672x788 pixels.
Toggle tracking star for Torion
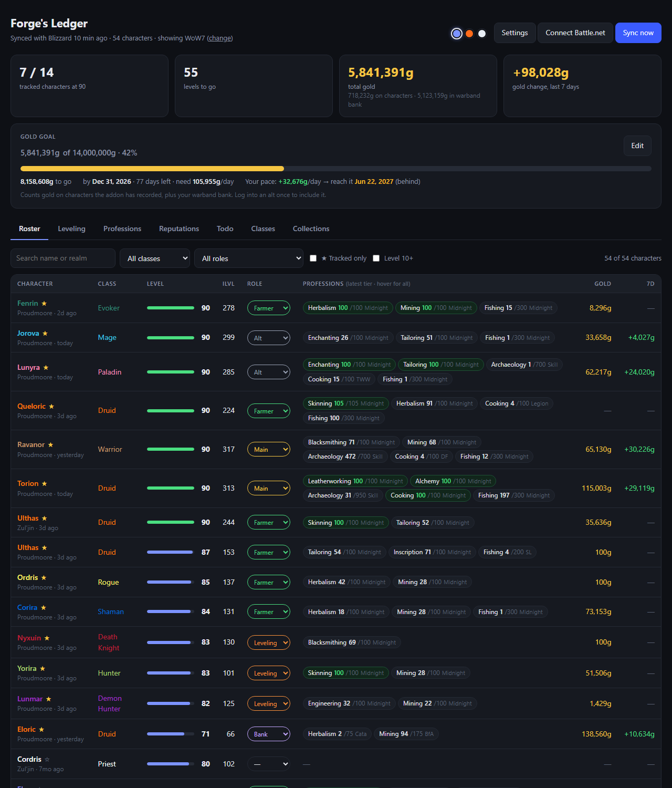click(45, 484)
